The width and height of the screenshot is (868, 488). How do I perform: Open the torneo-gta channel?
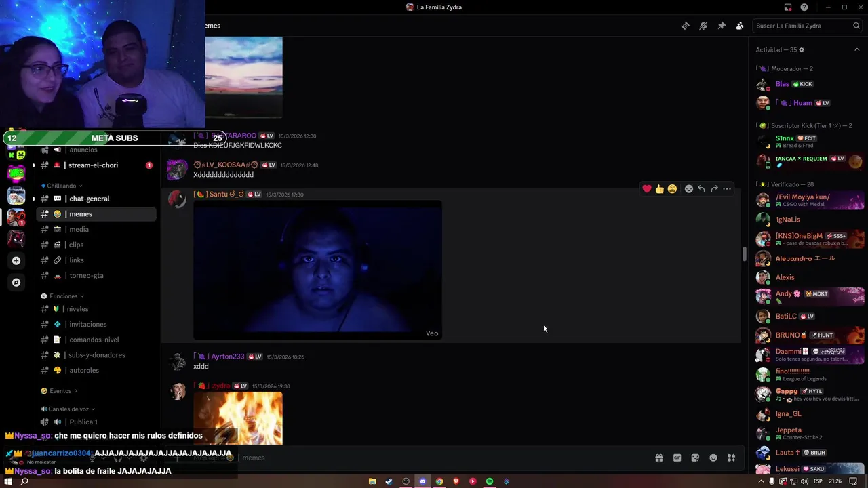97,276
